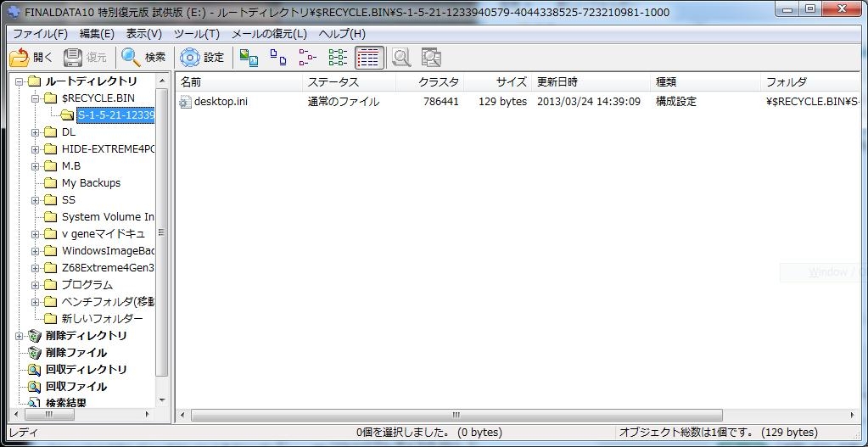Sort by the 種類 column header

pos(705,82)
